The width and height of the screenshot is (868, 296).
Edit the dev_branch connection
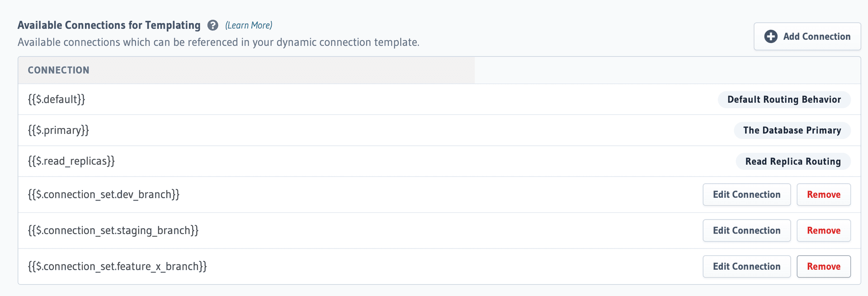(x=746, y=194)
